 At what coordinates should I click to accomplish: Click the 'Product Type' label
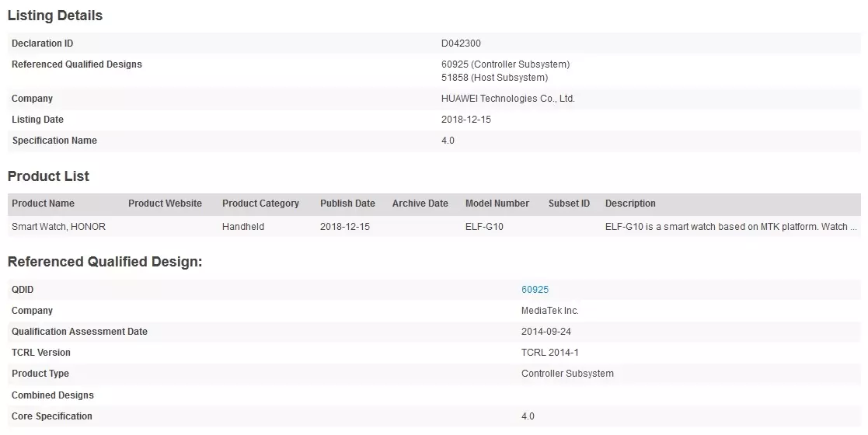40,374
